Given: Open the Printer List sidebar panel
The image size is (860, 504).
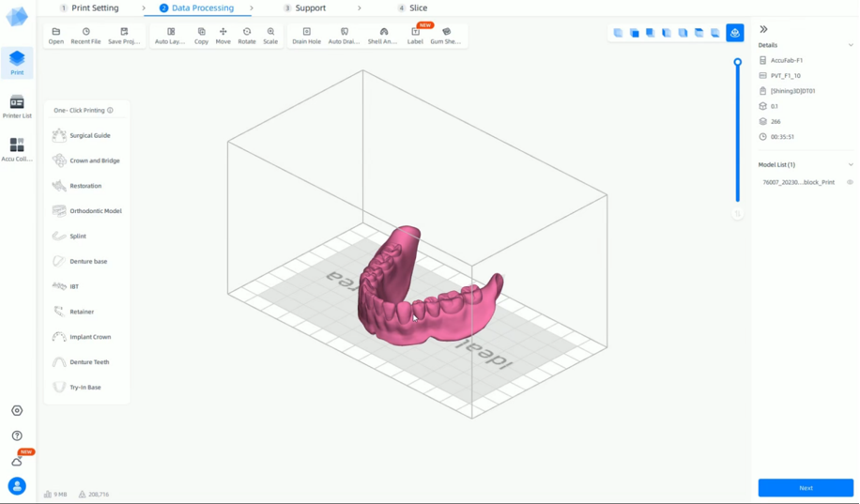Looking at the screenshot, I should point(17,106).
